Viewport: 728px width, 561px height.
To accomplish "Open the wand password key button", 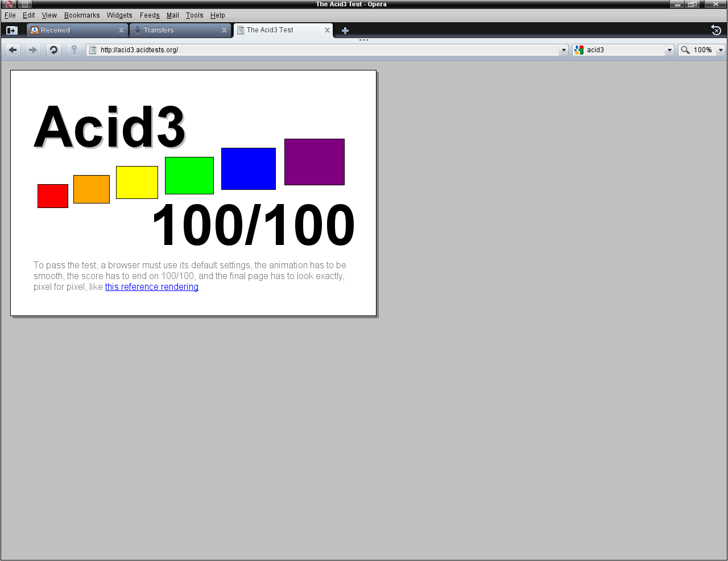I will (x=74, y=50).
